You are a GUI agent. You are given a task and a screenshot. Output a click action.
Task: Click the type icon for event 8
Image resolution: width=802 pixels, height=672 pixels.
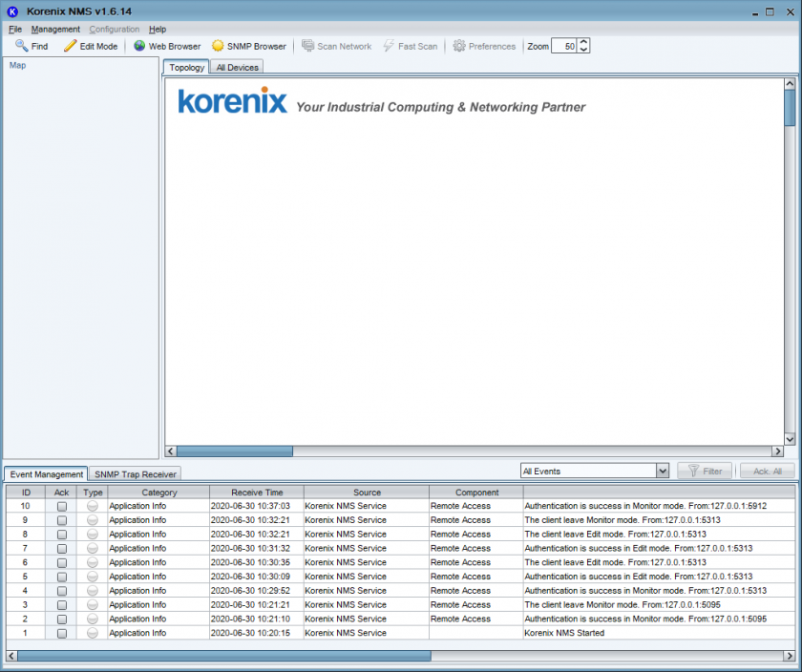point(93,534)
